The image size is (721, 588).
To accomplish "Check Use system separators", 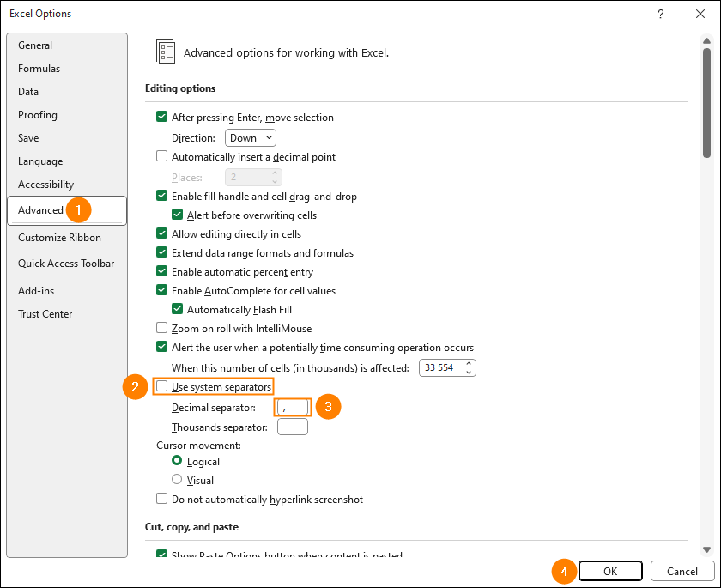I will [x=161, y=385].
